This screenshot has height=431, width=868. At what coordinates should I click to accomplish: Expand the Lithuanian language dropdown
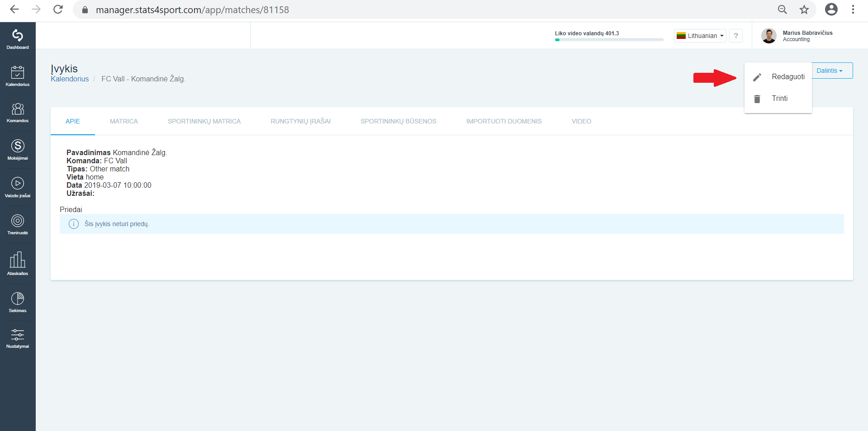(x=700, y=36)
